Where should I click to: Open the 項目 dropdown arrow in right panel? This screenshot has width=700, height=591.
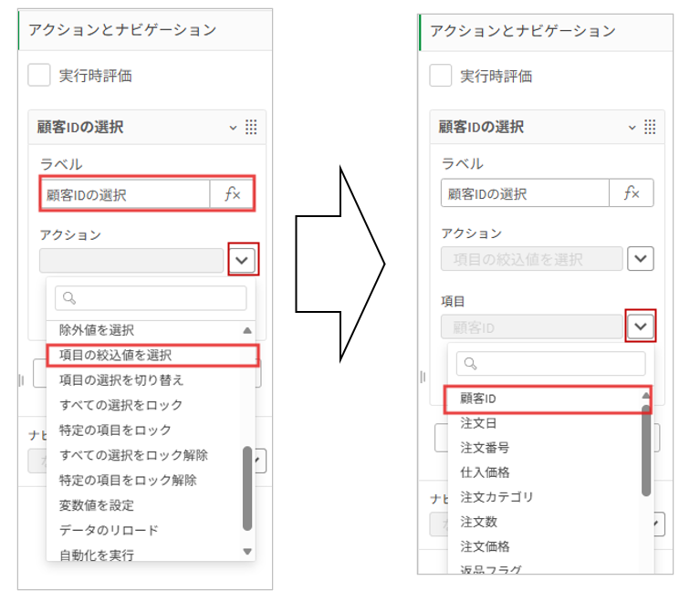(x=641, y=326)
